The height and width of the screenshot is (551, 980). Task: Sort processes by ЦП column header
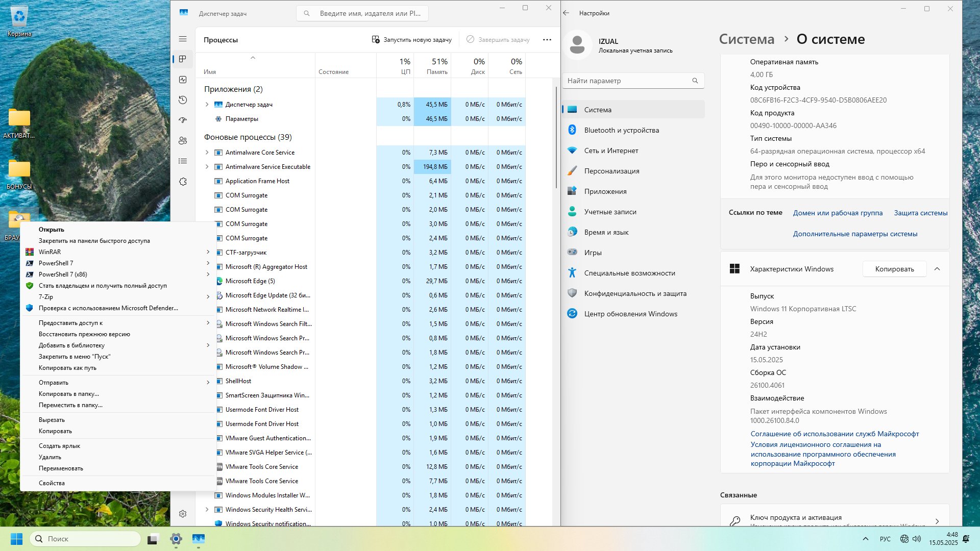pyautogui.click(x=395, y=66)
